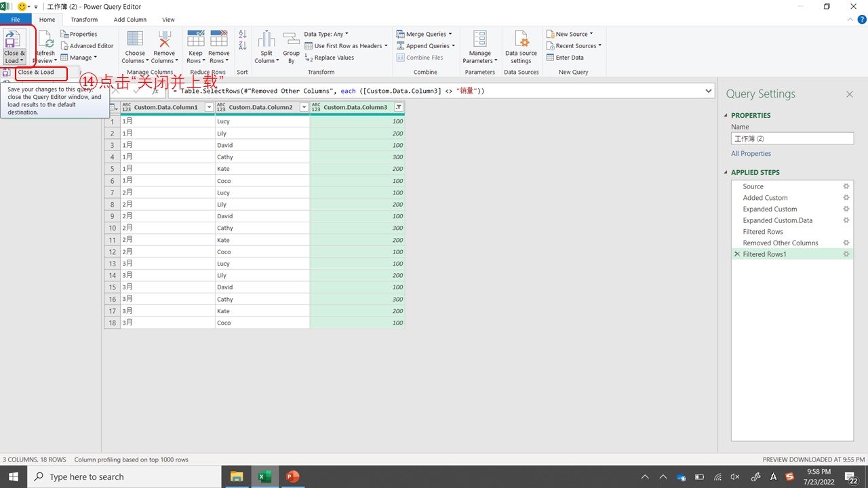This screenshot has width=868, height=488.
Task: Sort descending with the Z-A icon
Action: click(242, 46)
